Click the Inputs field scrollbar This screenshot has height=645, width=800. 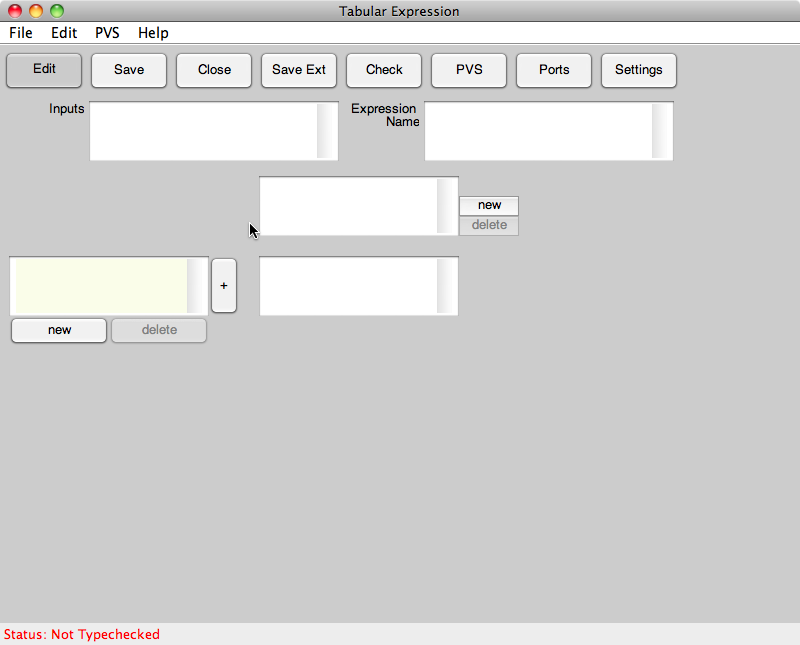pos(327,131)
